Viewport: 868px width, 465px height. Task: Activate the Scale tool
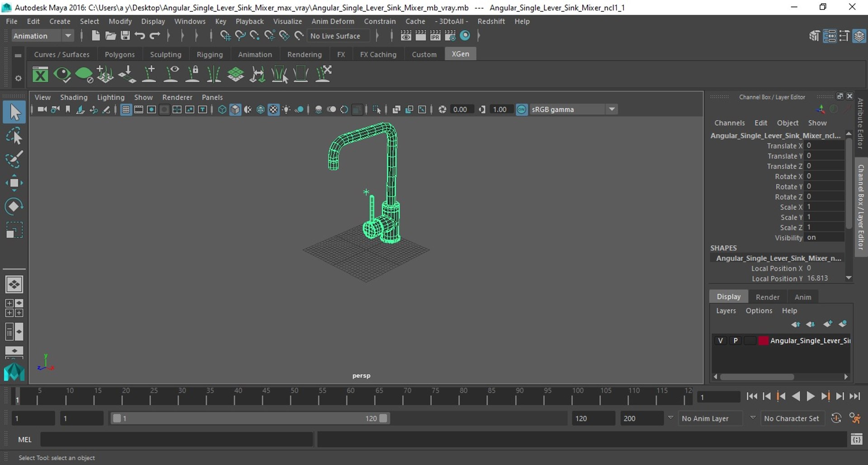(x=14, y=230)
